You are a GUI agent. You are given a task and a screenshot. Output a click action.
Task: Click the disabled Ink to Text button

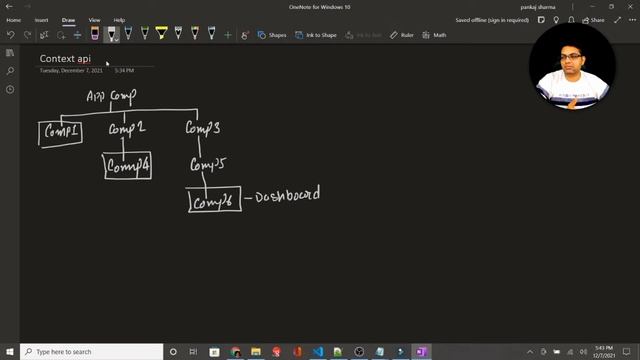(363, 35)
